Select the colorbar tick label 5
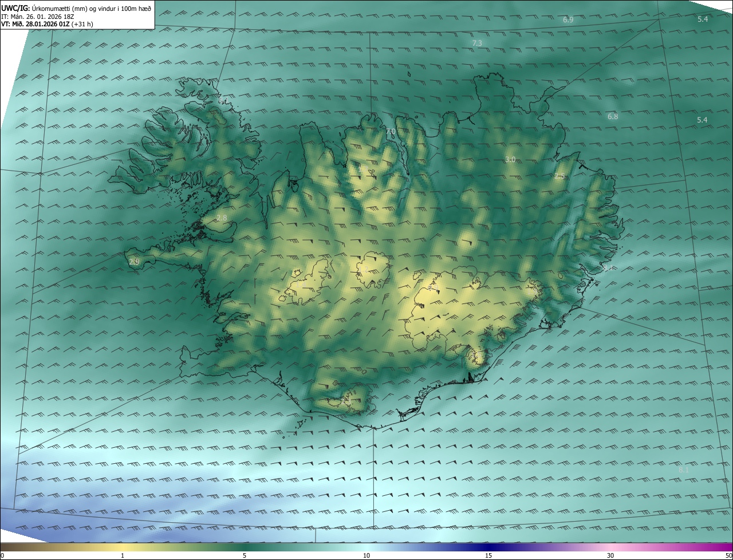This screenshot has height=560, width=733. click(245, 555)
